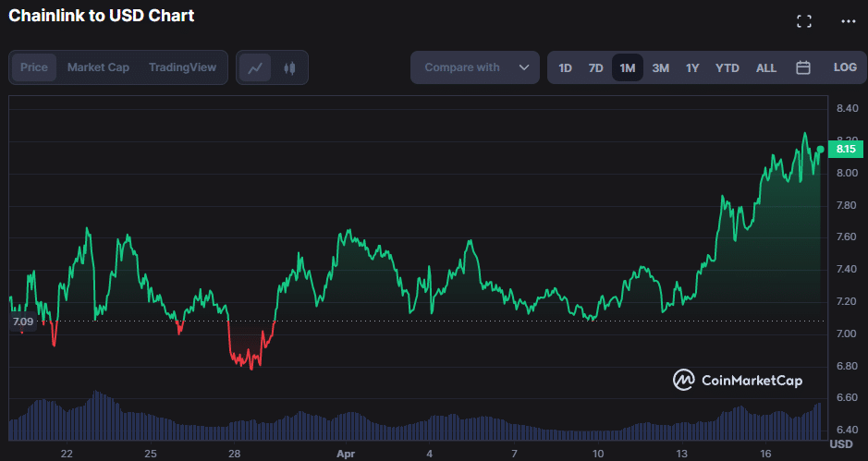This screenshot has width=868, height=461.
Task: Click the USD currency label
Action: click(x=841, y=444)
